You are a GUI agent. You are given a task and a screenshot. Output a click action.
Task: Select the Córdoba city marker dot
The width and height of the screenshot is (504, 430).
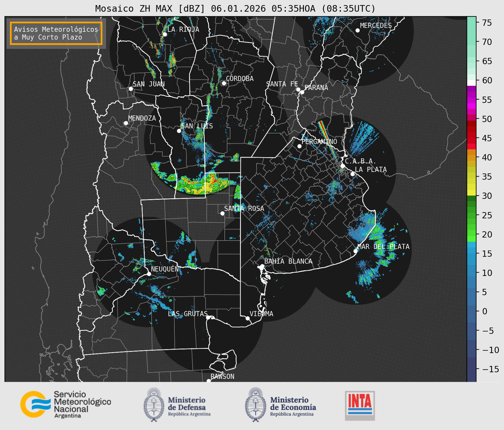[x=224, y=83]
